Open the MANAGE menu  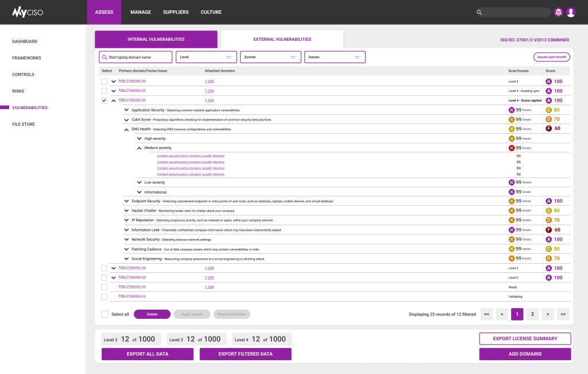[140, 12]
